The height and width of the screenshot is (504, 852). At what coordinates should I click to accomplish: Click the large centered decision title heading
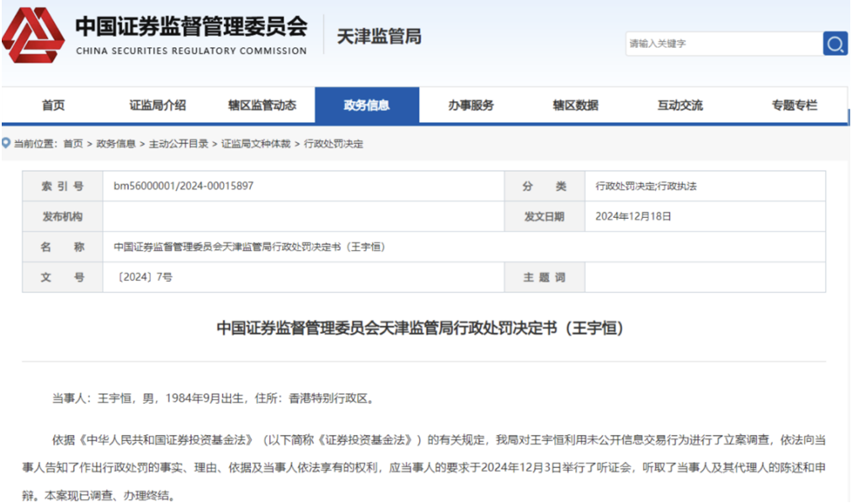tap(419, 328)
